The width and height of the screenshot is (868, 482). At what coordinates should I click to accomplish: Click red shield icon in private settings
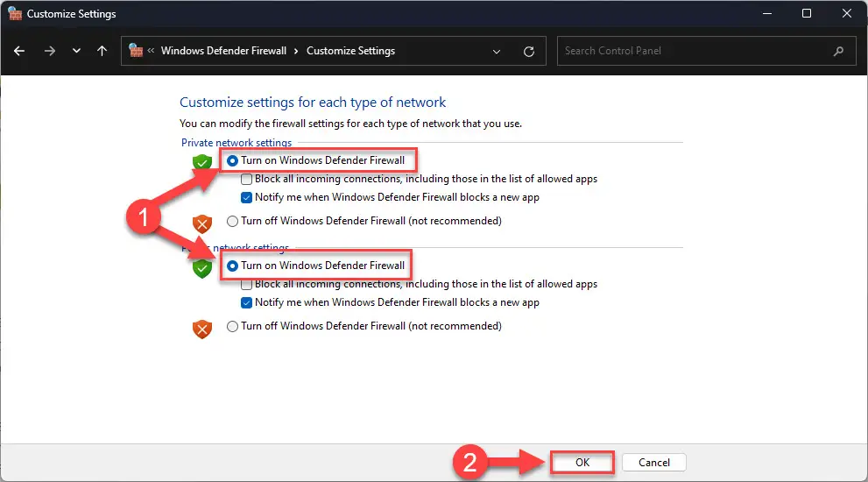(202, 223)
